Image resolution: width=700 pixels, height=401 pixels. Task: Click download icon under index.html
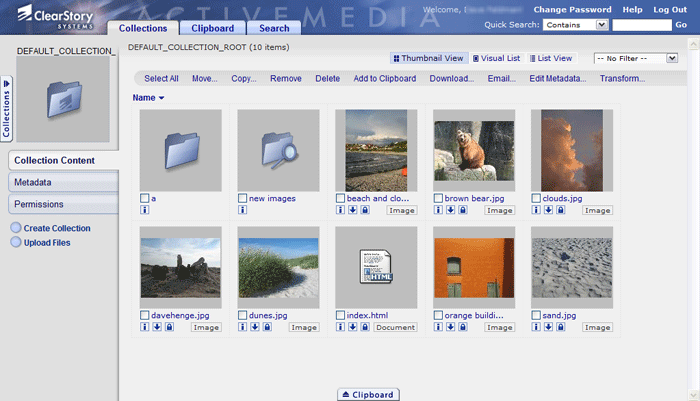(x=353, y=327)
